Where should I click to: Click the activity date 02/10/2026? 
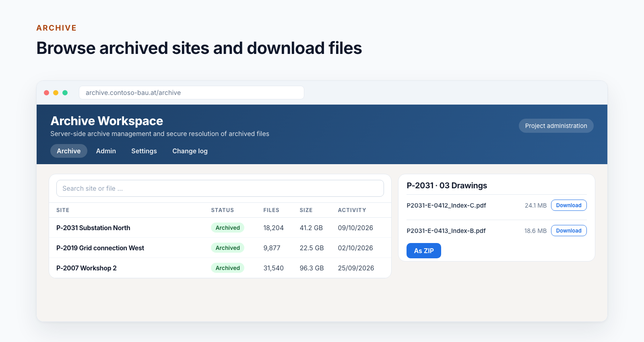355,248
